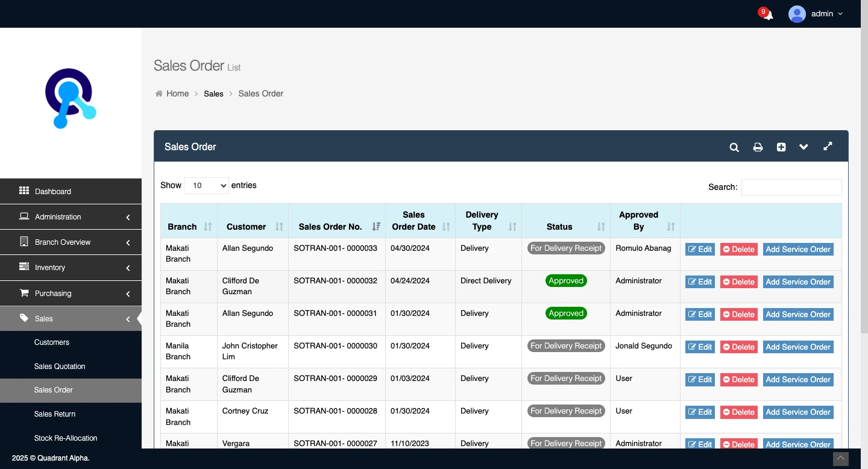868x469 pixels.
Task: Click the search icon in Sales Order header
Action: (x=734, y=147)
